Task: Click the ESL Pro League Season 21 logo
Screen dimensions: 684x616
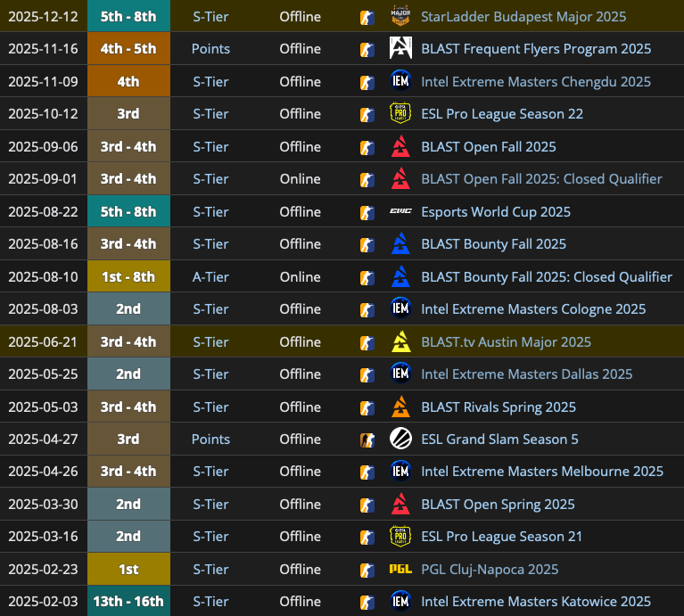Action: pyautogui.click(x=400, y=536)
